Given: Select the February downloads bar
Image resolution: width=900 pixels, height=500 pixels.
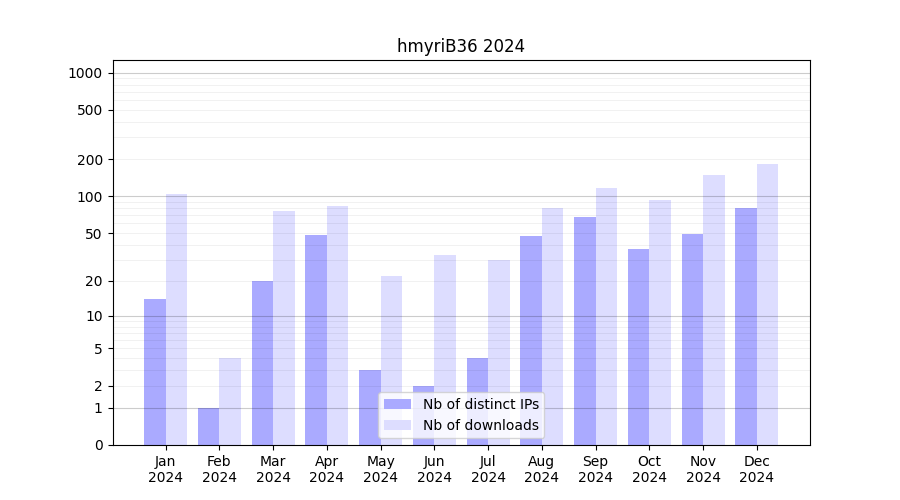Looking at the screenshot, I should tap(230, 402).
